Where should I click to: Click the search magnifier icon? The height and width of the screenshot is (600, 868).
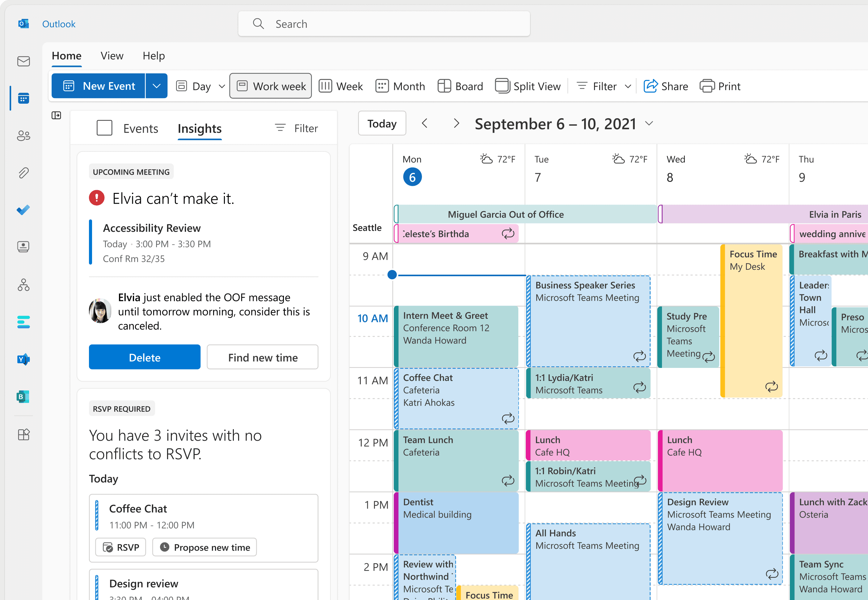pos(259,24)
